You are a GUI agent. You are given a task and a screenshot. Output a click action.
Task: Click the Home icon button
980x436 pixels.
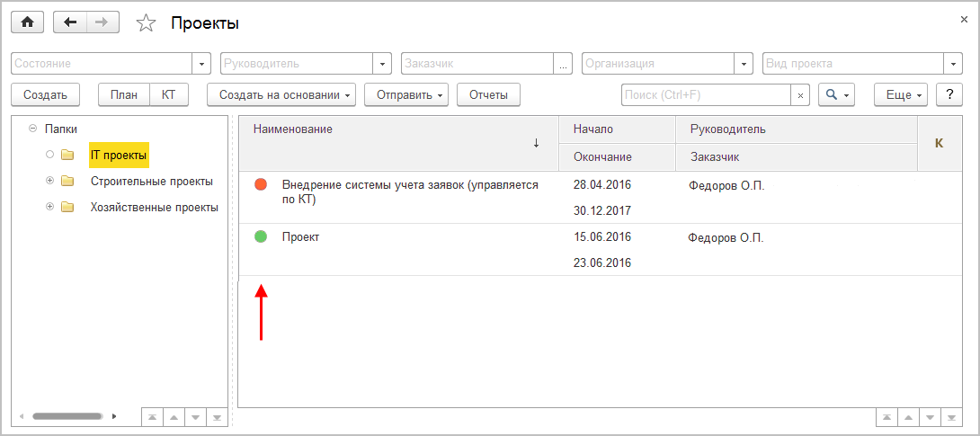click(x=26, y=22)
